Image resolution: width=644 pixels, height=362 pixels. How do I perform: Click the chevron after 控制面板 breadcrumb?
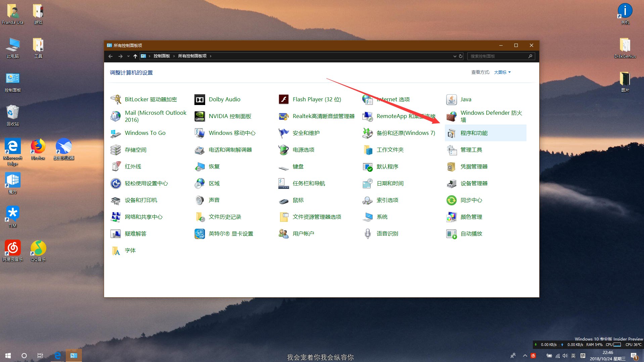pos(174,56)
